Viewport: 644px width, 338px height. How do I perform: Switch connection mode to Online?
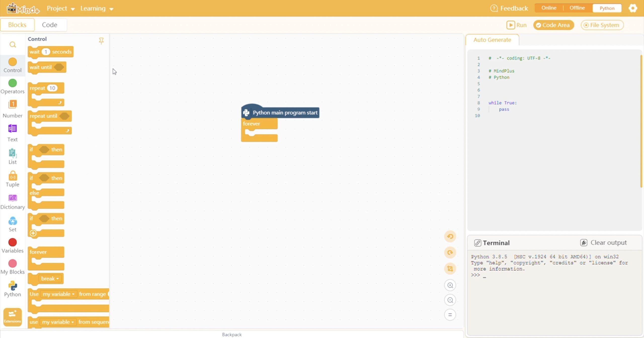[x=548, y=8]
